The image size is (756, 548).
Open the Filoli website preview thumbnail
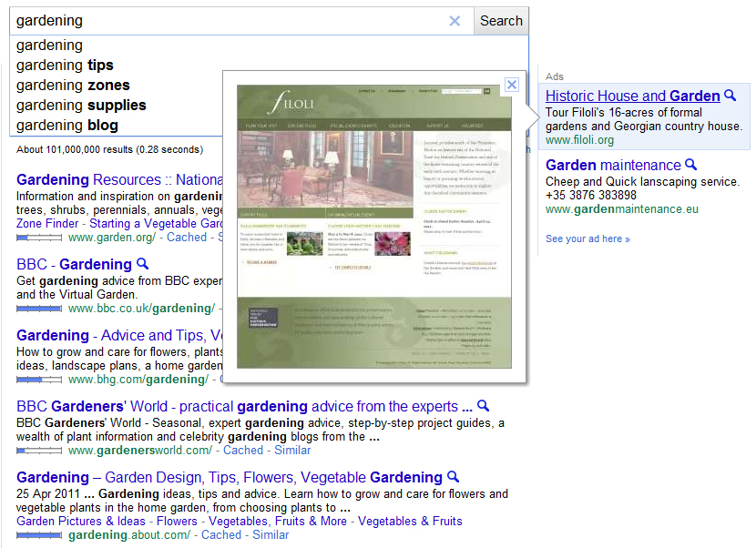pyautogui.click(x=374, y=227)
